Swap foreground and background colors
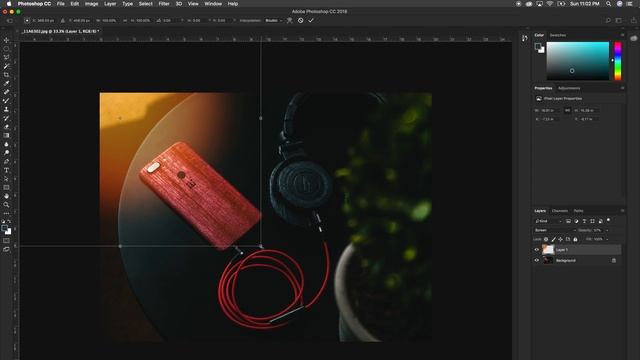The height and width of the screenshot is (360, 640). 9,222
